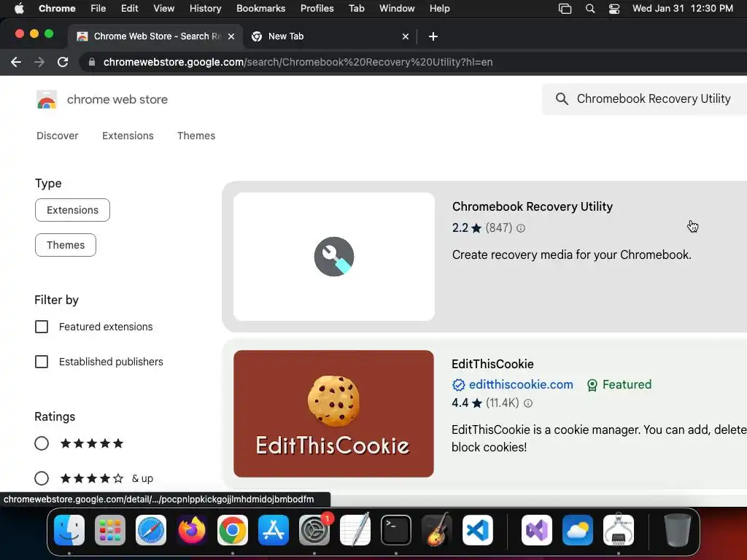Click the Chrome Web Store logo icon
This screenshot has width=747, height=560.
tap(47, 99)
